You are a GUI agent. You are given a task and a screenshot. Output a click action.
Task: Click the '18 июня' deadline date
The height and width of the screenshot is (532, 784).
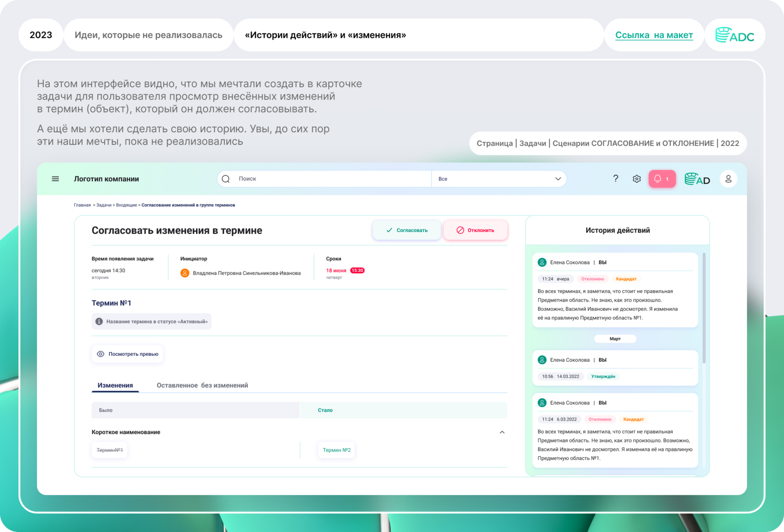coord(336,270)
